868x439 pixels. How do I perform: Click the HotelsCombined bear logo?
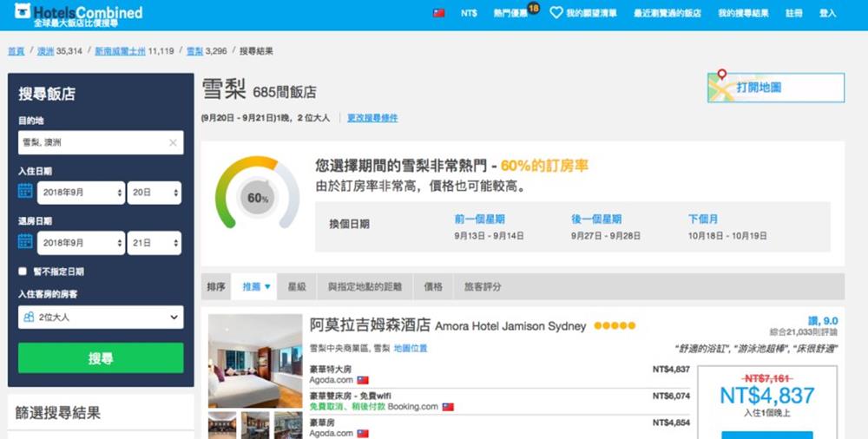click(x=23, y=11)
